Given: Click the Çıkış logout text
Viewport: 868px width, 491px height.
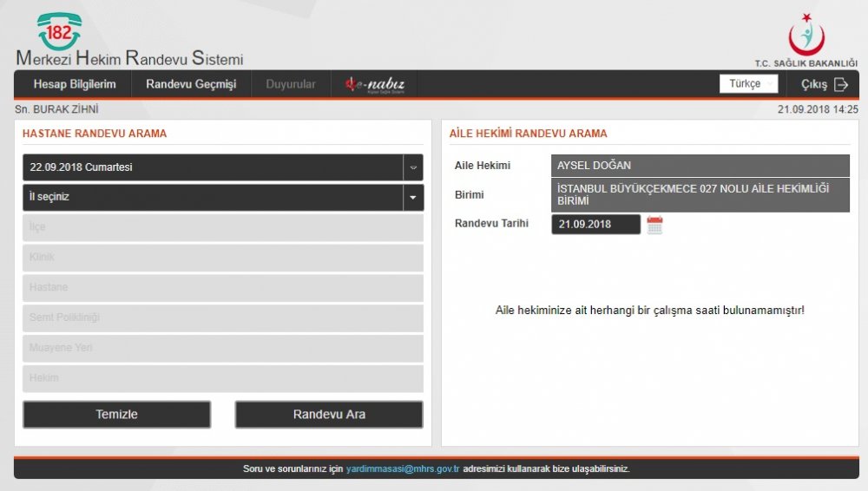Looking at the screenshot, I should pos(814,84).
